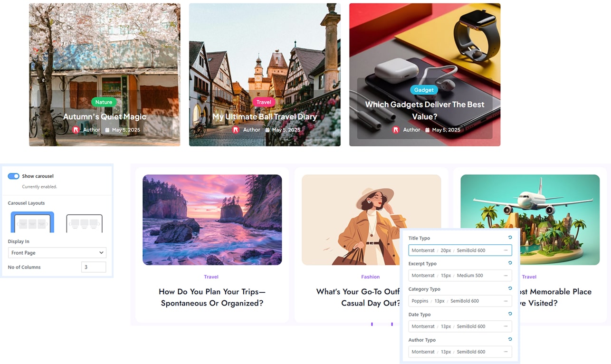Select second carousel layout option
611x364 pixels.
tap(84, 223)
